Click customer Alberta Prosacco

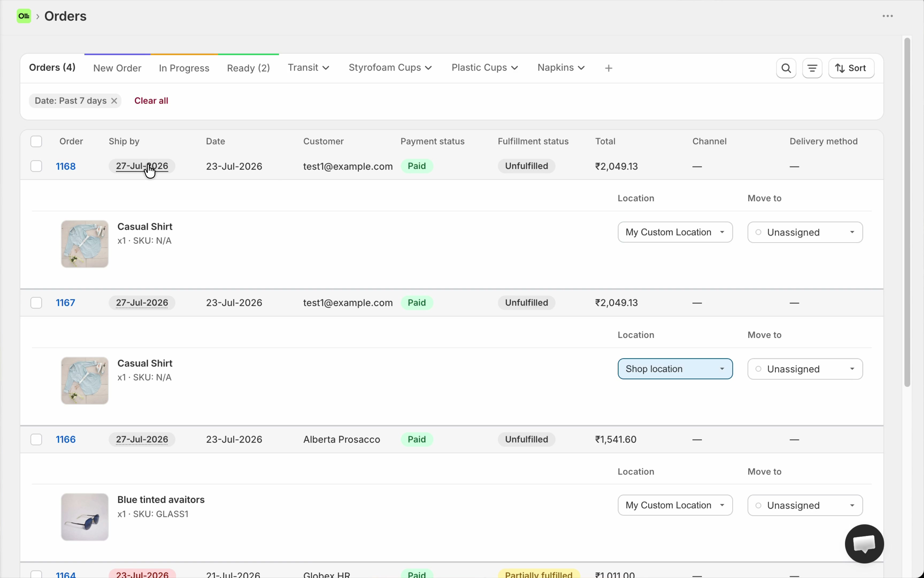tap(342, 439)
